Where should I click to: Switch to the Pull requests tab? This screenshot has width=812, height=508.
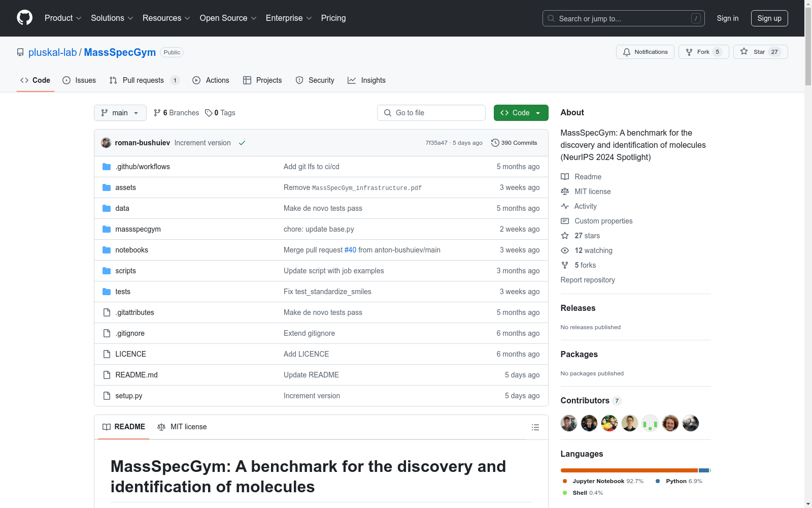click(x=145, y=80)
